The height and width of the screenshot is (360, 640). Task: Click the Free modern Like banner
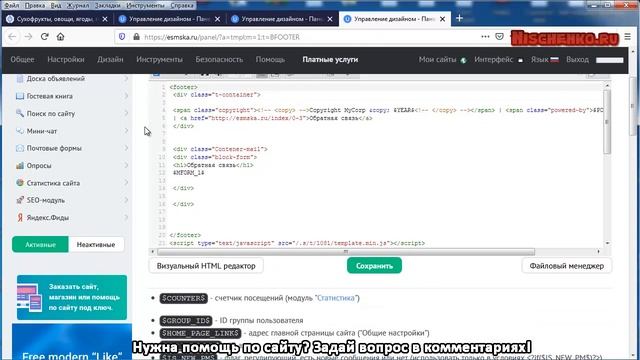click(x=72, y=342)
